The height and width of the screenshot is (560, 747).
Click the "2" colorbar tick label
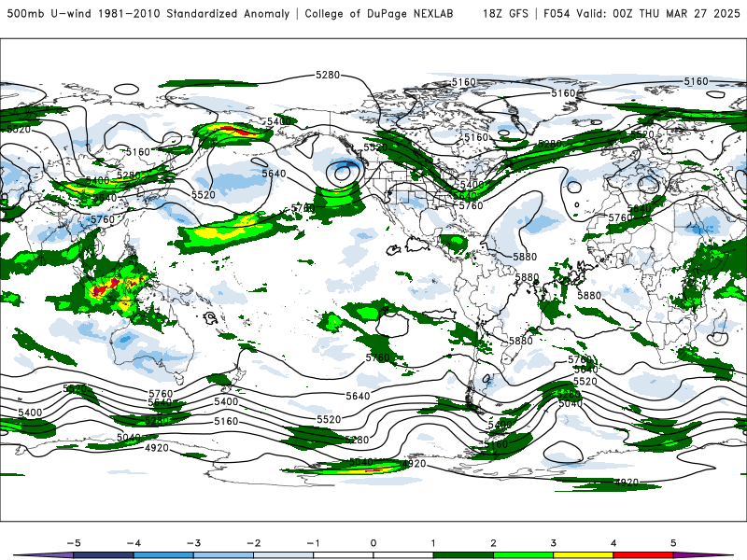pyautogui.click(x=493, y=543)
